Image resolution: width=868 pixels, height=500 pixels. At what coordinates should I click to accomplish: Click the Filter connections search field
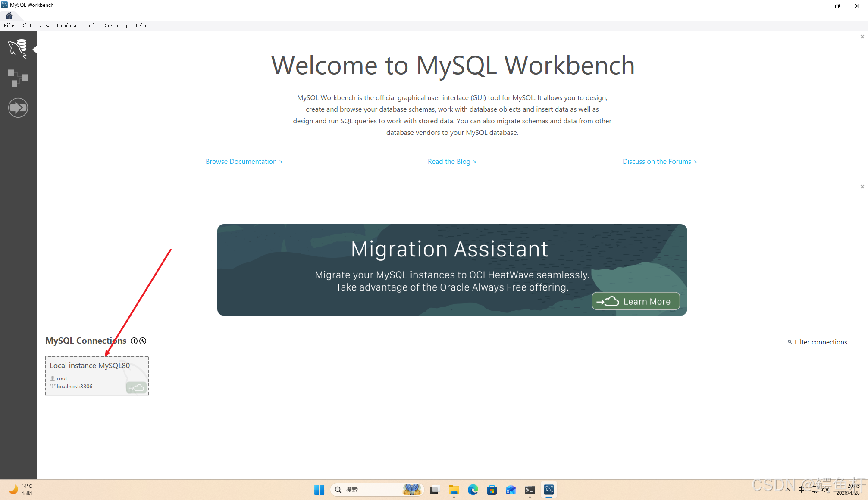[821, 342]
